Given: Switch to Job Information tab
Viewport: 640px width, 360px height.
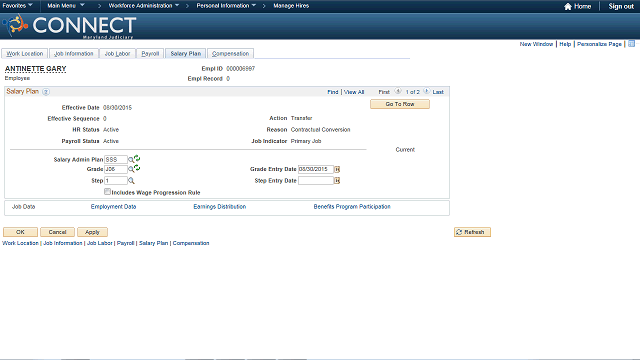Looking at the screenshot, I should 74,53.
